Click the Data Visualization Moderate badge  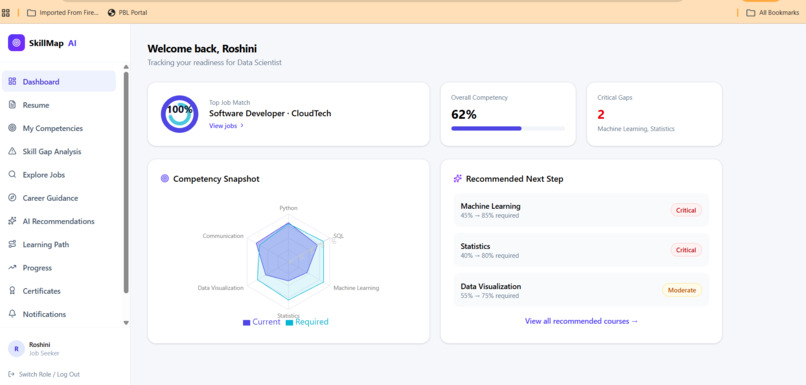coord(682,290)
